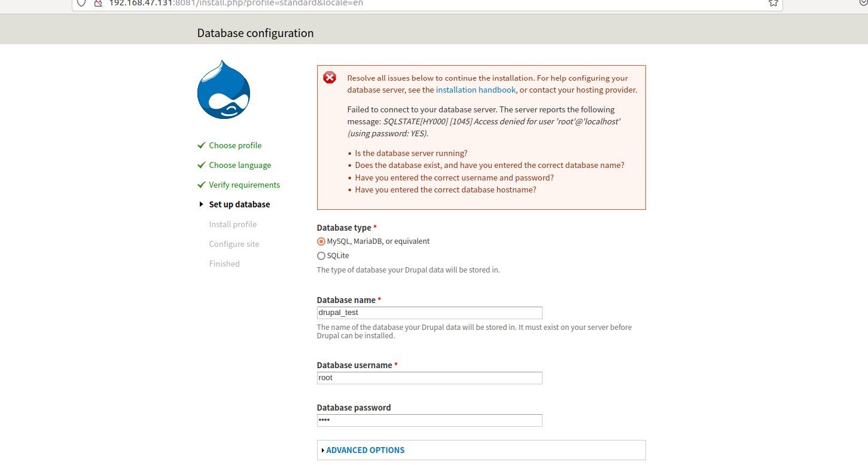Select MySQL, MariaDB, or equivalent radio
868x465 pixels.
[x=321, y=241]
